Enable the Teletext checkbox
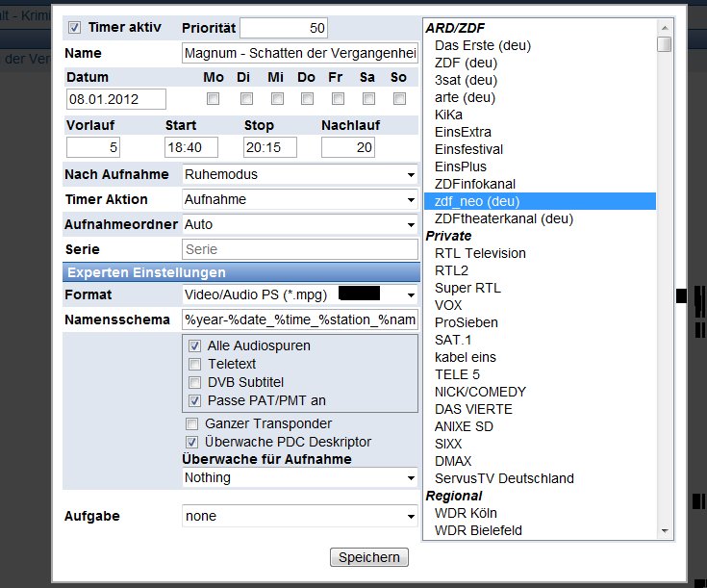The height and width of the screenshot is (588, 707). coord(194,364)
